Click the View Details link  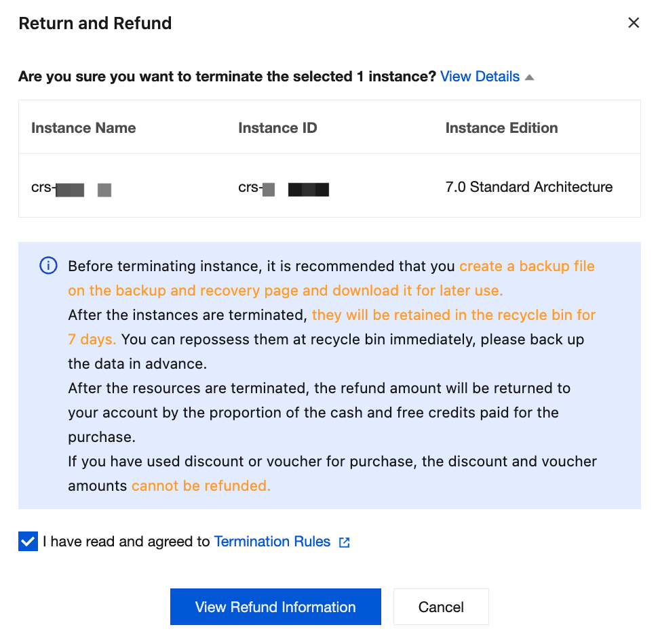480,77
